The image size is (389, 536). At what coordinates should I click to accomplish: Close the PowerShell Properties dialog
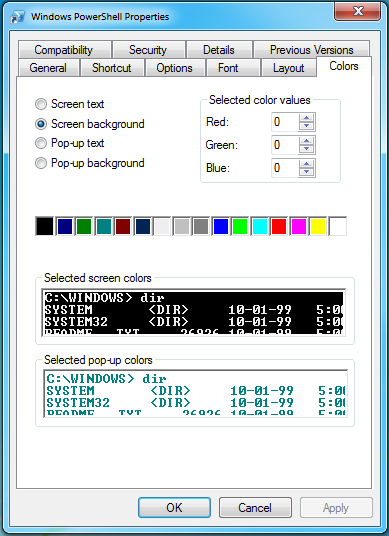pyautogui.click(x=357, y=11)
